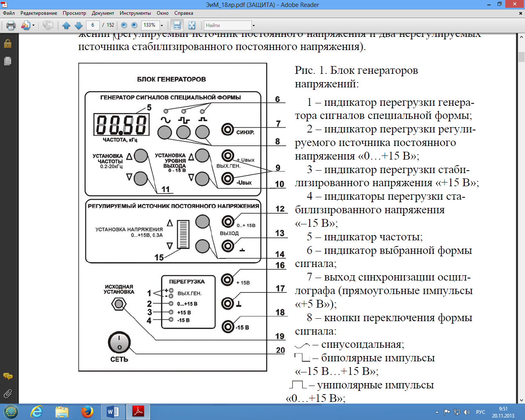Click the collaborate/share users icon

pyautogui.click(x=25, y=25)
